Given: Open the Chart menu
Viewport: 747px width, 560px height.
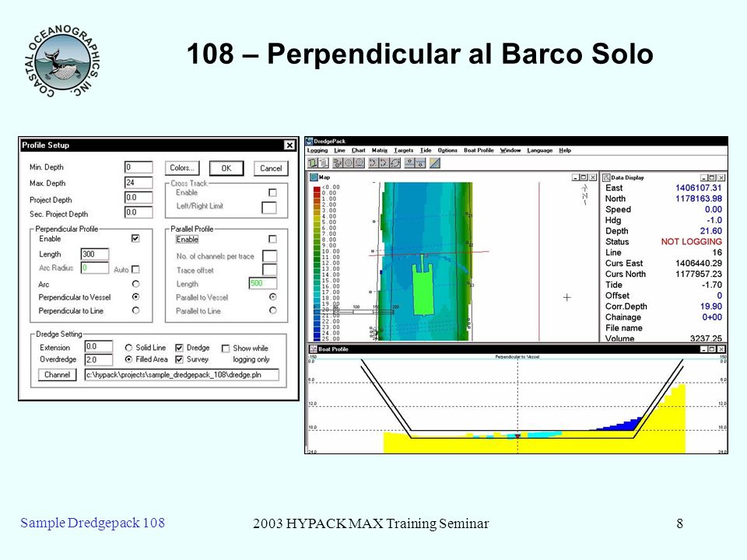Looking at the screenshot, I should pyautogui.click(x=358, y=150).
